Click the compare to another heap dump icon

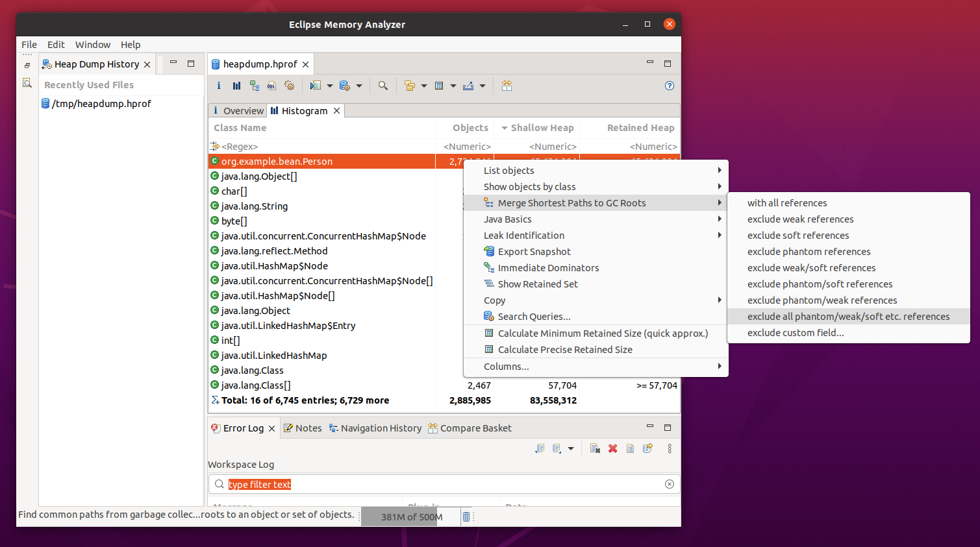(507, 86)
